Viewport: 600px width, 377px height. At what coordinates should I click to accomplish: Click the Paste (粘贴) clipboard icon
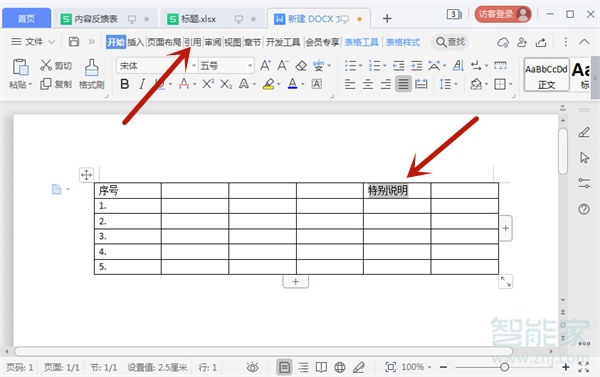20,67
